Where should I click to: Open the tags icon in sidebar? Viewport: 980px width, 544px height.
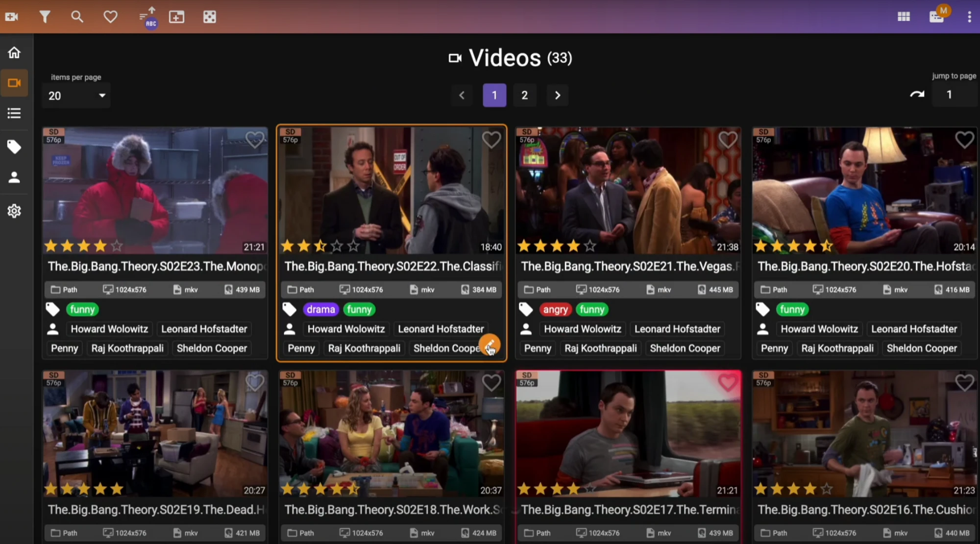[14, 147]
